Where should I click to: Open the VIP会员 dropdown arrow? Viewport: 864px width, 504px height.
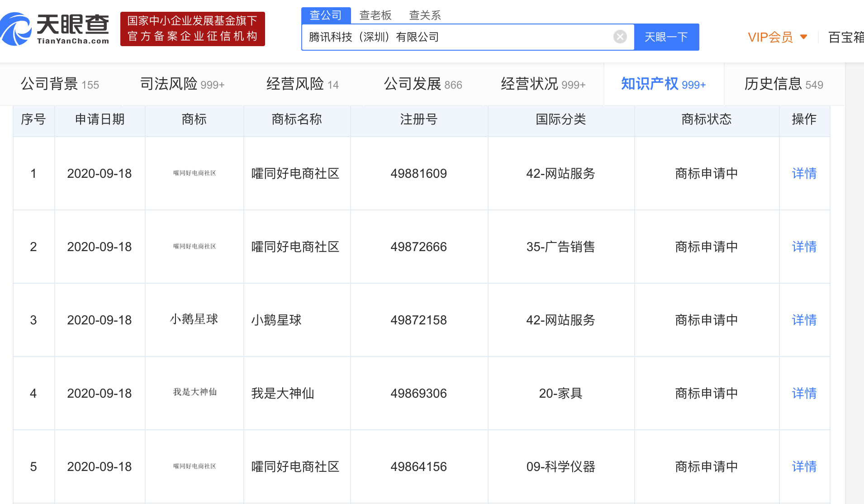(804, 37)
